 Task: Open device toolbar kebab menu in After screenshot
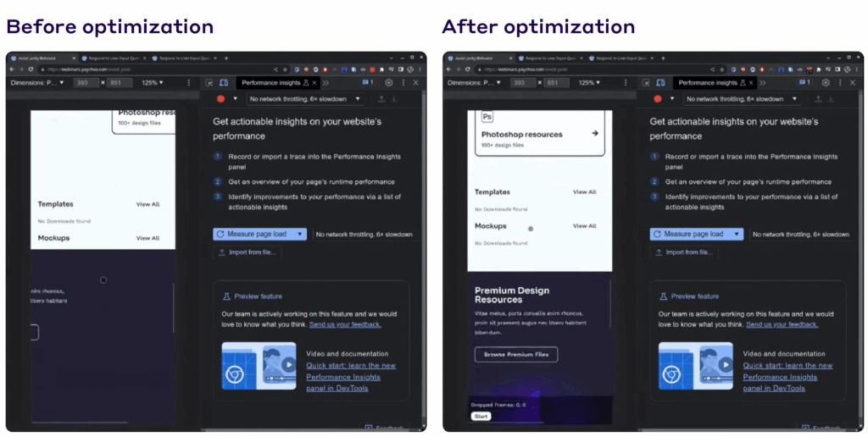(626, 82)
